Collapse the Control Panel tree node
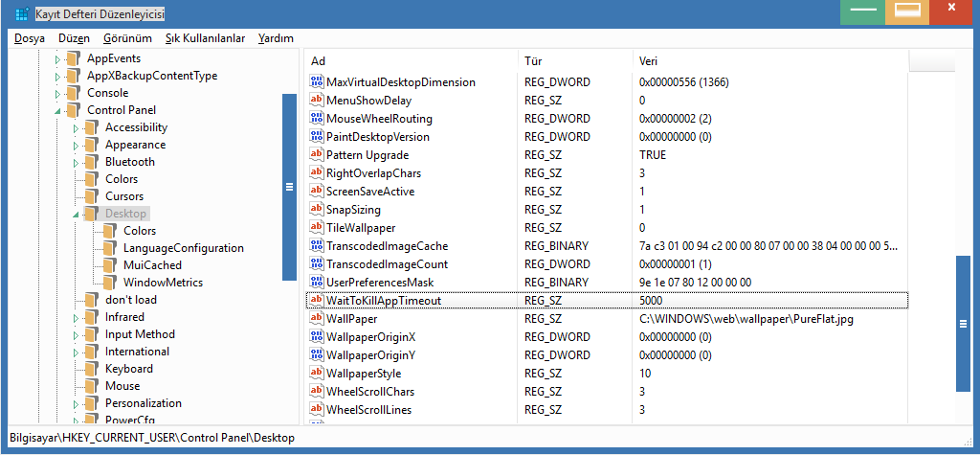980x455 pixels. [x=58, y=111]
